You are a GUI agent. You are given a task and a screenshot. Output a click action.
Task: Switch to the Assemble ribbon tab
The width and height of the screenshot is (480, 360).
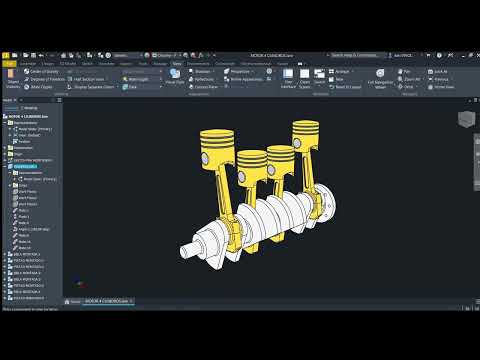coord(28,63)
